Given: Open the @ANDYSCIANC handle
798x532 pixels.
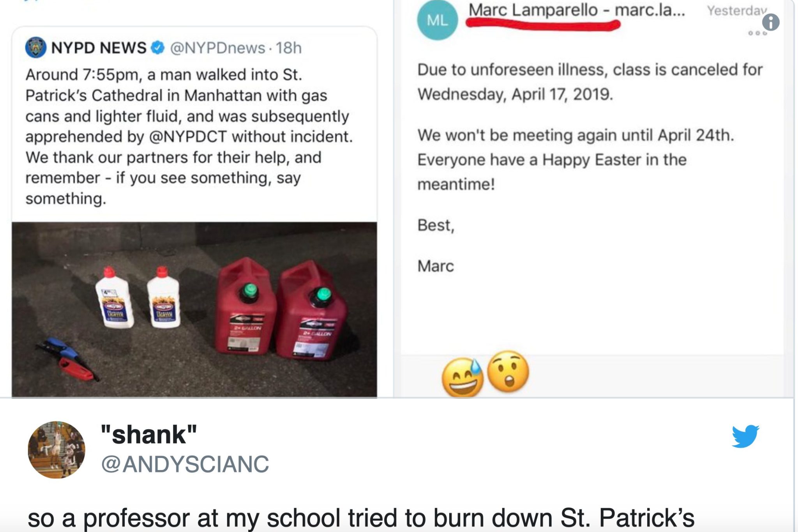Looking at the screenshot, I should click(x=185, y=464).
